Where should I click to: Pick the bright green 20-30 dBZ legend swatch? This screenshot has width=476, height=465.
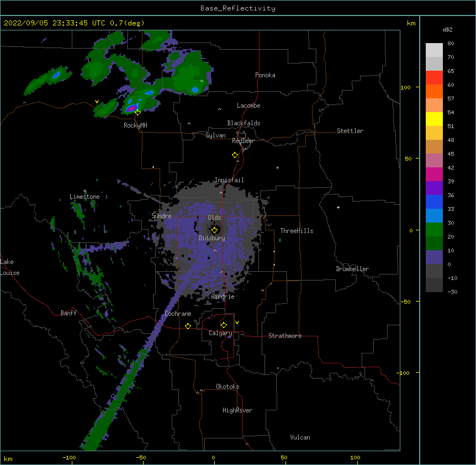434,230
